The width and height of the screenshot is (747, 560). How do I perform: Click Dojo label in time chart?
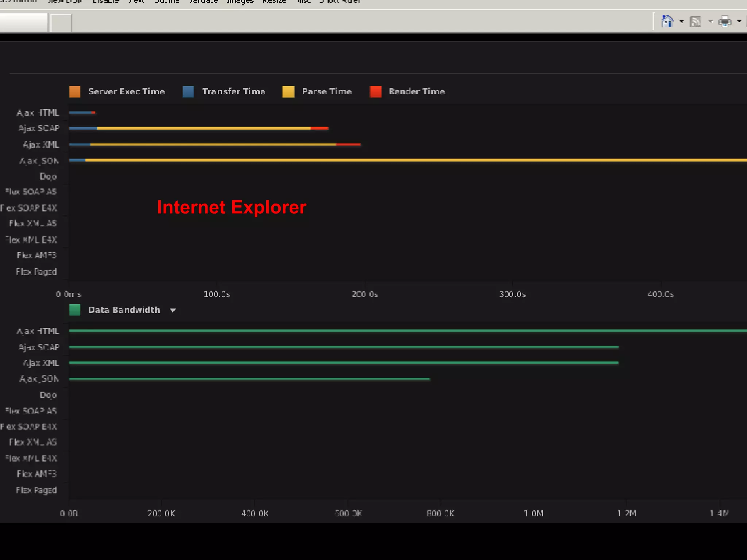click(x=48, y=176)
